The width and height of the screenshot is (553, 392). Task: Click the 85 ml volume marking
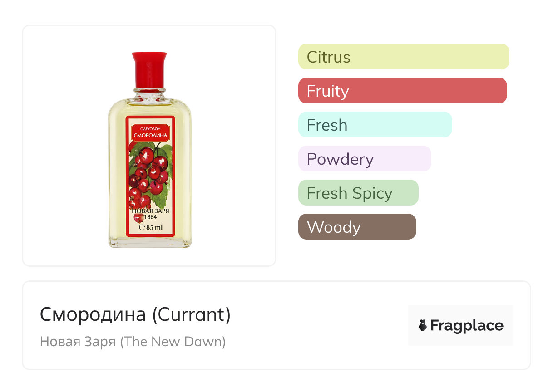pyautogui.click(x=151, y=227)
